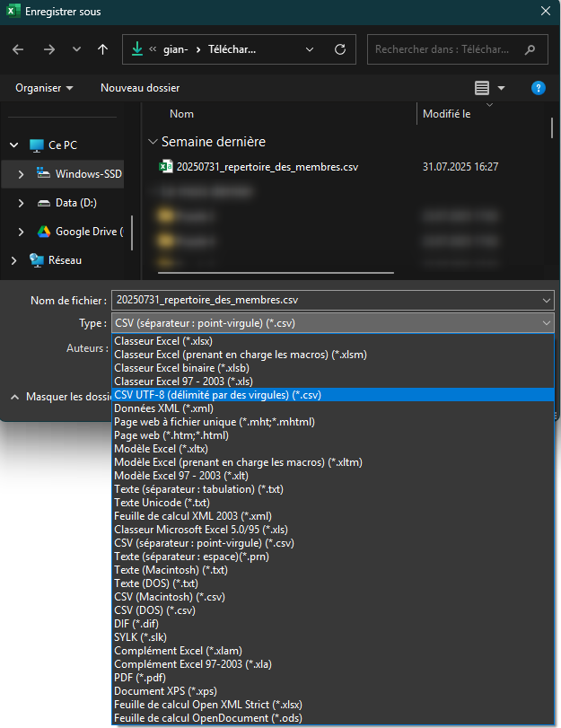Viewport: 561px width, 728px height.
Task: Choose Feuille de calcul OpenDocument (*.ods)
Action: [332, 718]
